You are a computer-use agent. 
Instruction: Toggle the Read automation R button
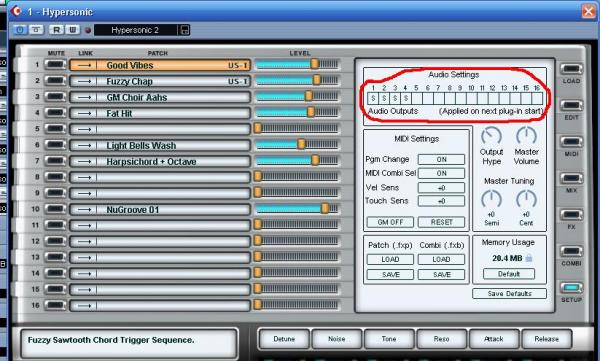[56, 30]
